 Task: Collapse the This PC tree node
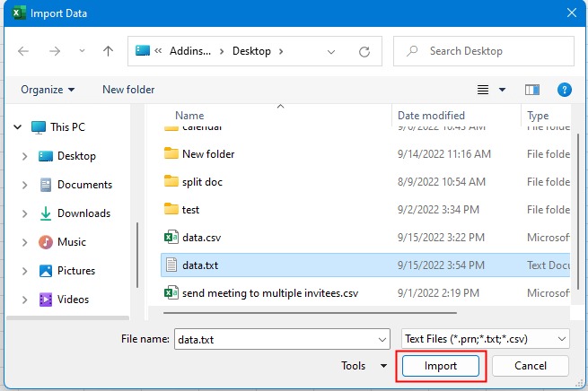(x=17, y=127)
